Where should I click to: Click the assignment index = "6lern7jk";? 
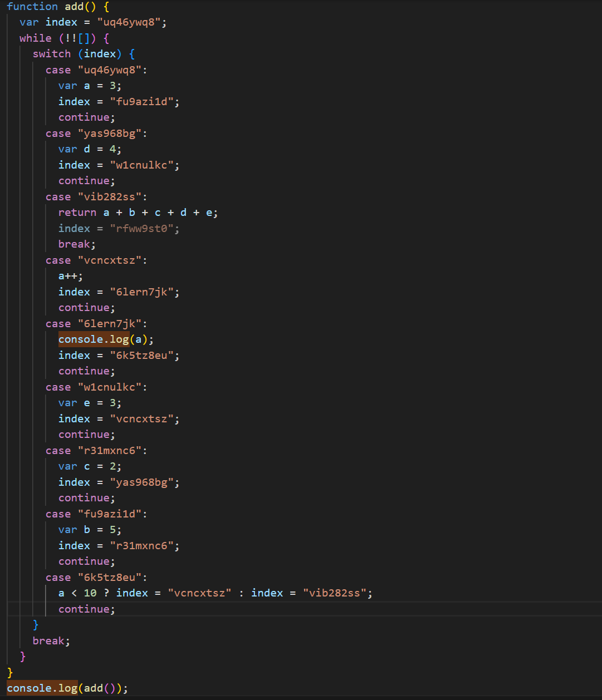tap(119, 292)
